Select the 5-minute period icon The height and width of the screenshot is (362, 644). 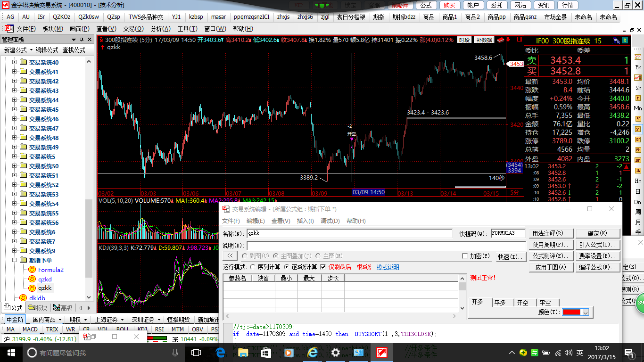(638, 129)
